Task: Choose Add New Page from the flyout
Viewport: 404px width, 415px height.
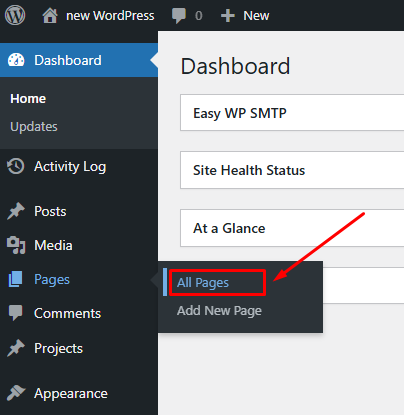Action: [x=219, y=311]
